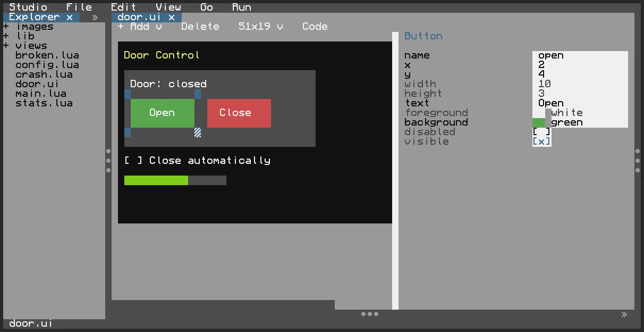Toggle the visible property checkbox
Image resolution: width=644 pixels, height=332 pixels.
(541, 142)
